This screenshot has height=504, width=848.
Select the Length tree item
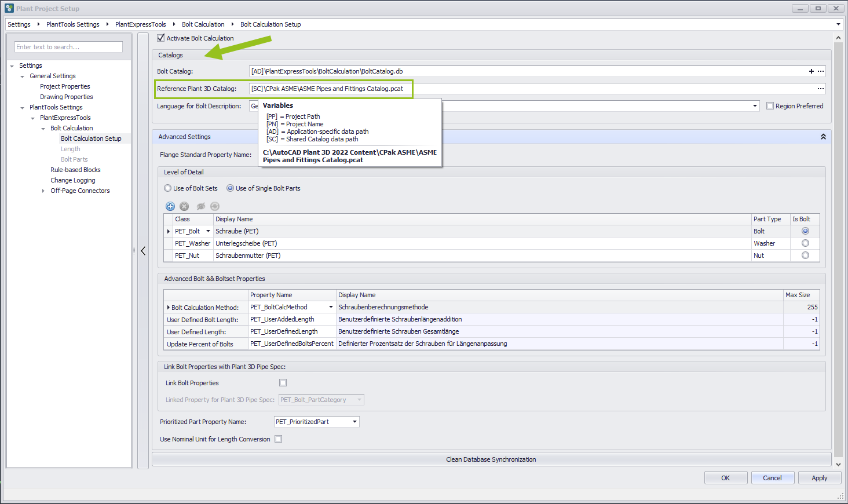pos(71,149)
